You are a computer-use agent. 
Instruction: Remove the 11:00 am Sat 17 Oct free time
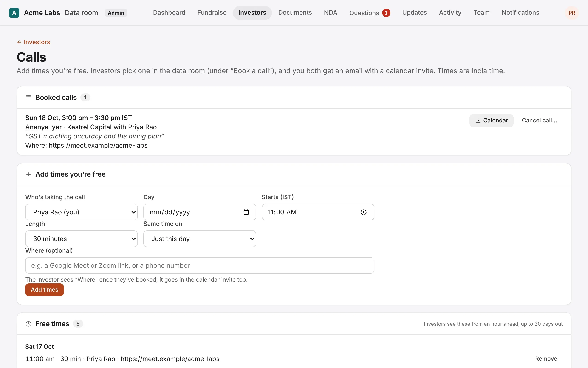point(546,359)
